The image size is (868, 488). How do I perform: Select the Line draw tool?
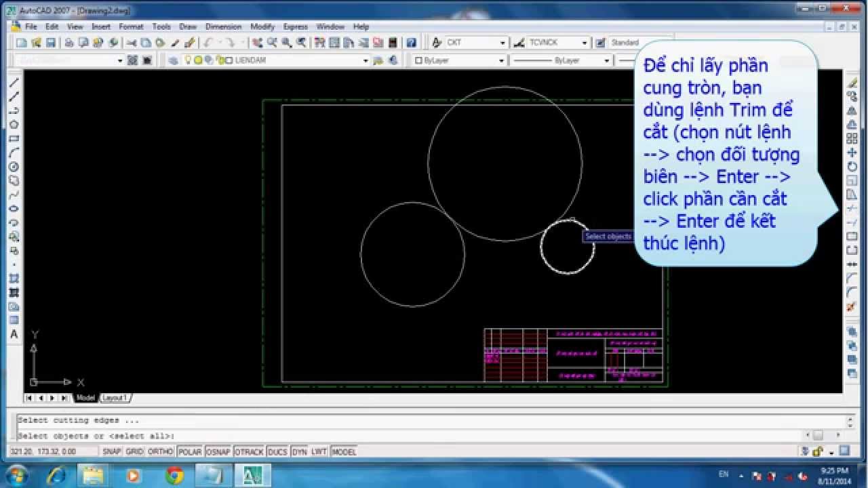point(14,83)
